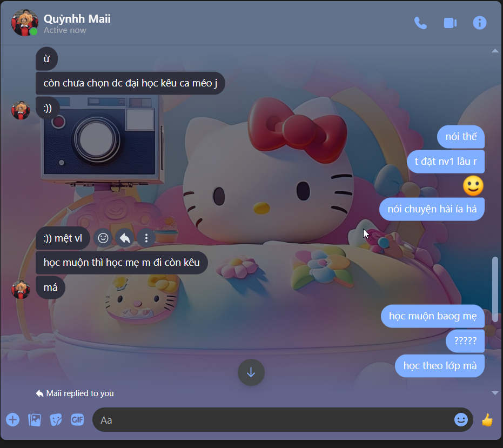Choose a sticker
503x448 pixels.
(56, 420)
